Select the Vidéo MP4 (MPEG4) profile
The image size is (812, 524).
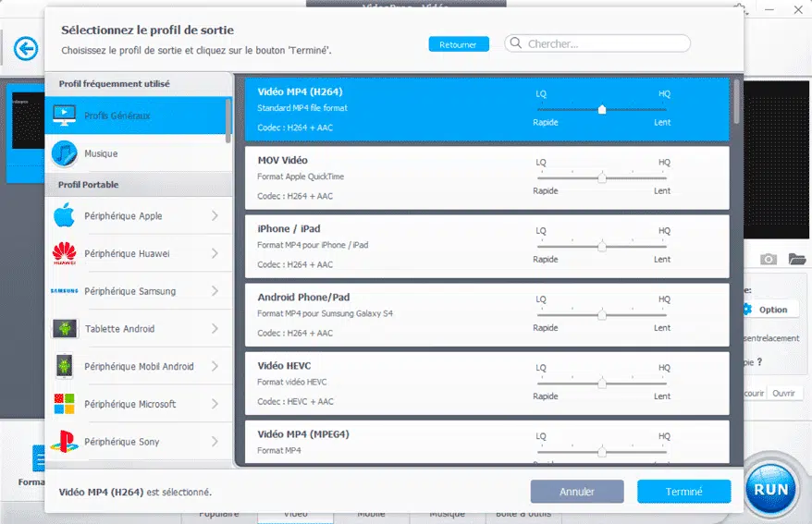click(486, 442)
